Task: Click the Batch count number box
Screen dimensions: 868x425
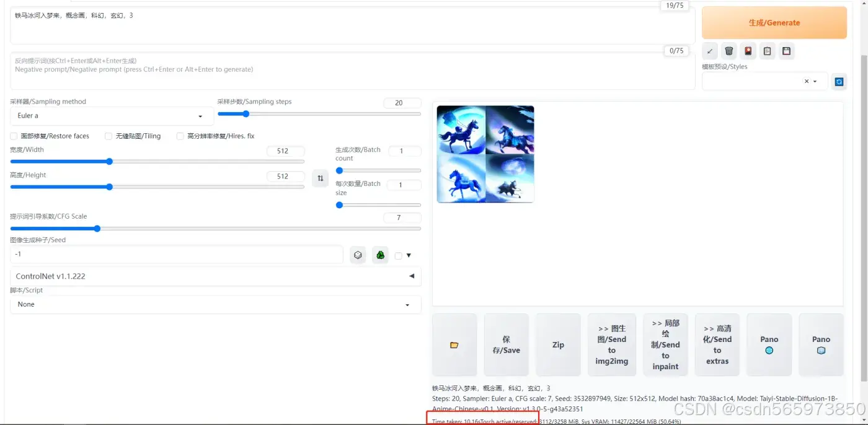Action: (x=404, y=151)
